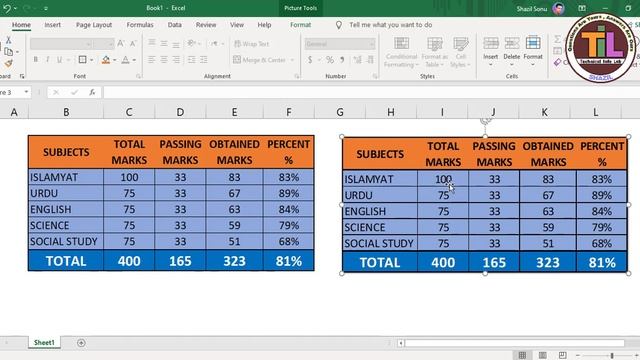
Task: Toggle Align Right
Action: pos(176,60)
